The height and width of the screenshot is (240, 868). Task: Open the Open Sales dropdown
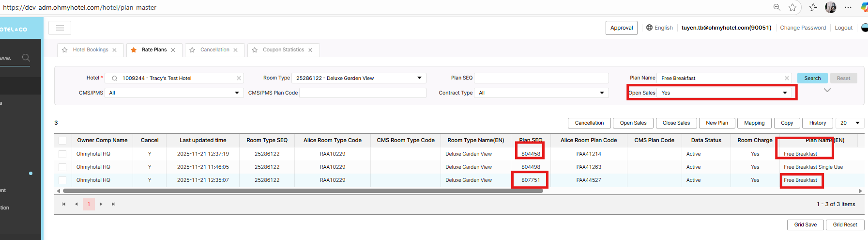click(x=785, y=93)
